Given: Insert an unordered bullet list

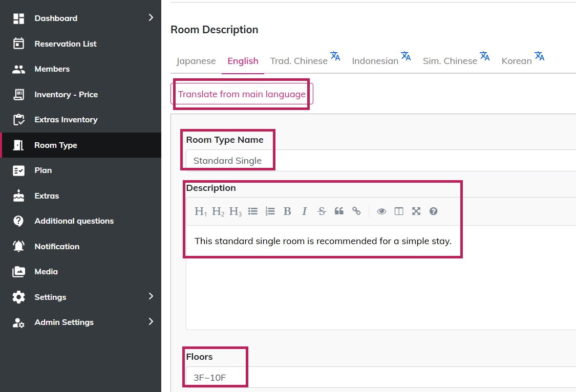Looking at the screenshot, I should (x=253, y=211).
